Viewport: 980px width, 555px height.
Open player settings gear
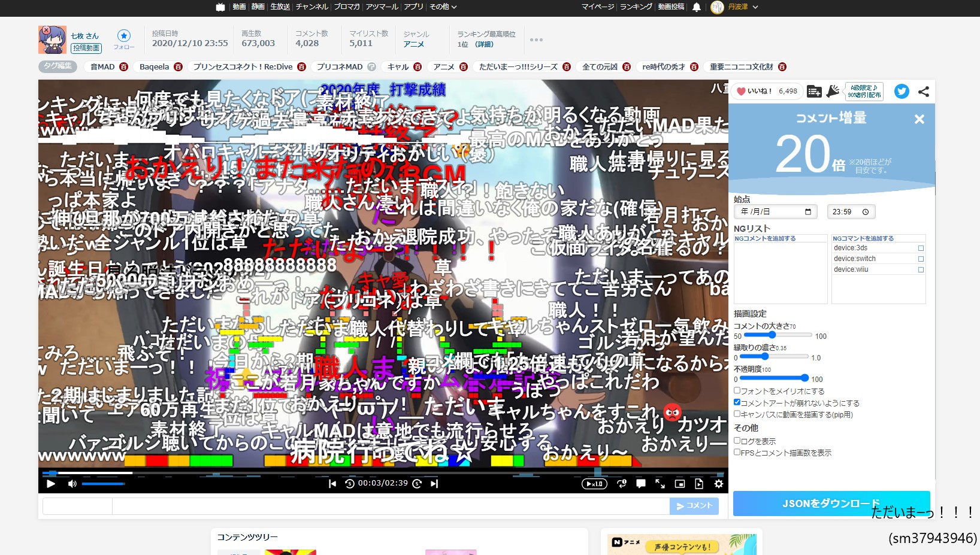(719, 484)
